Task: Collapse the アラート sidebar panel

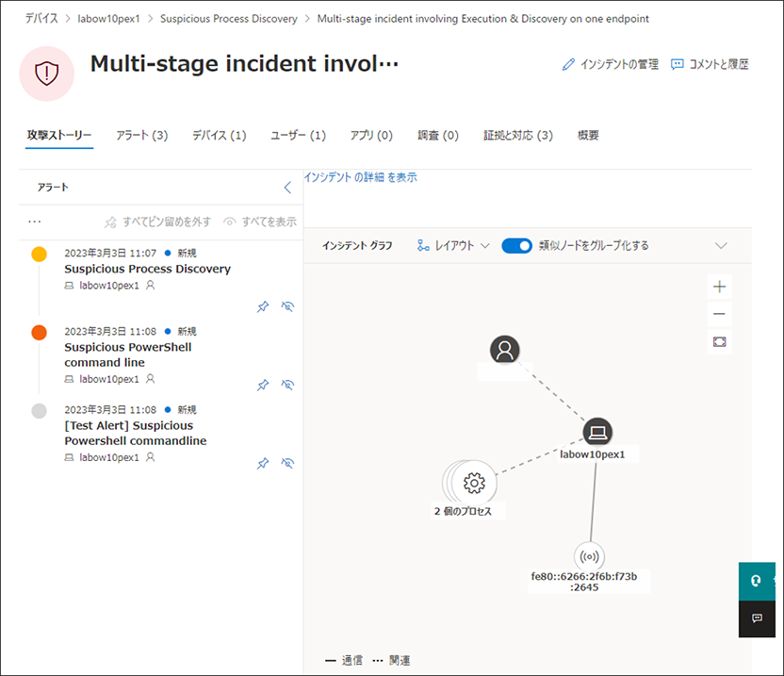Action: pyautogui.click(x=287, y=187)
